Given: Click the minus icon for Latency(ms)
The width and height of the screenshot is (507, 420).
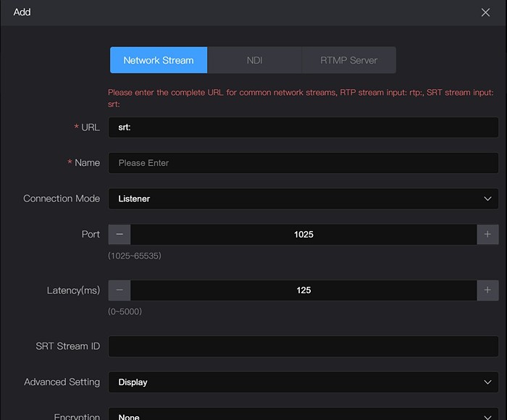Looking at the screenshot, I should pos(120,290).
